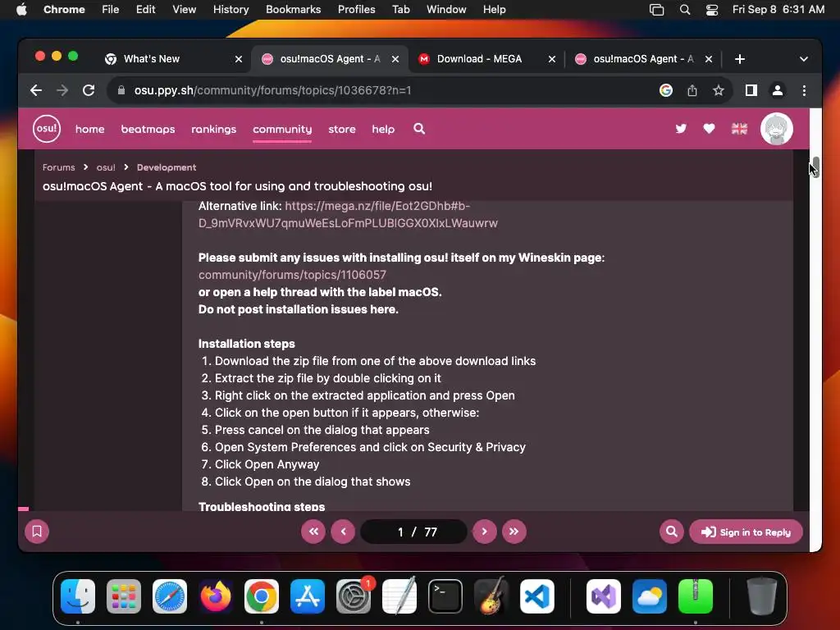Click the share page icon in address bar

pyautogui.click(x=692, y=90)
